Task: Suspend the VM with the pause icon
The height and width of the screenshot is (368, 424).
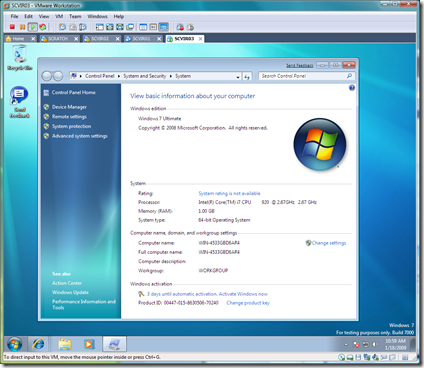Action: tap(22, 27)
